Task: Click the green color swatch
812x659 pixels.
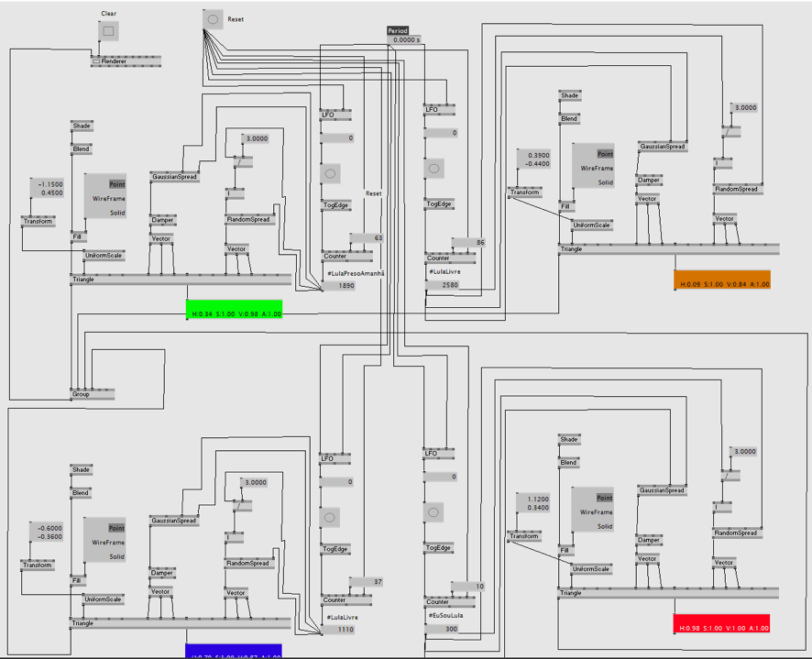Action: pyautogui.click(x=234, y=309)
